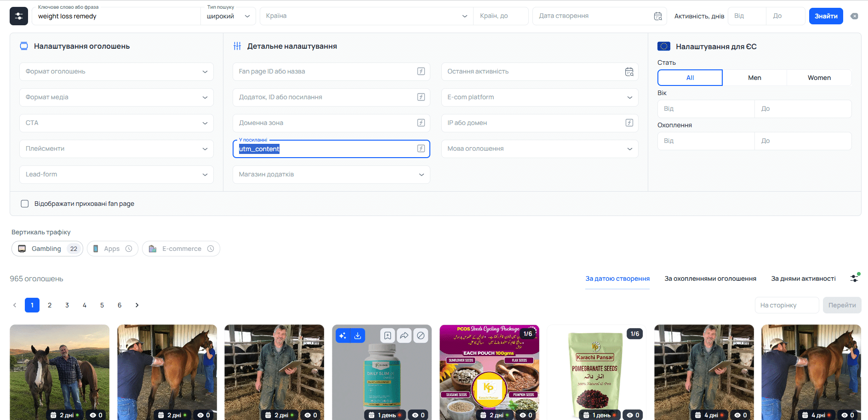Open Формат медіа dropdown
This screenshot has width=868, height=420.
tap(116, 97)
